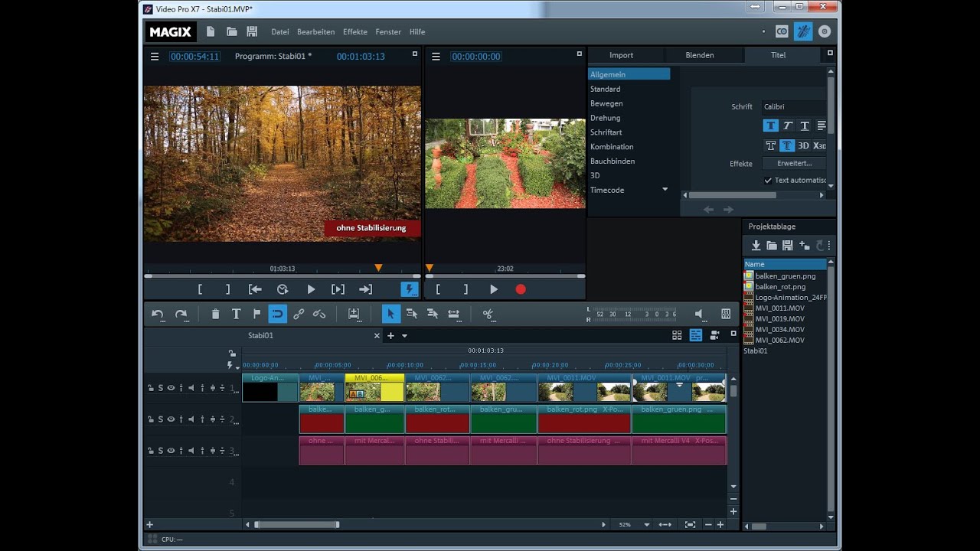The height and width of the screenshot is (551, 980).
Task: Click the redo arrow in the timeline toolbar
Action: 181,314
